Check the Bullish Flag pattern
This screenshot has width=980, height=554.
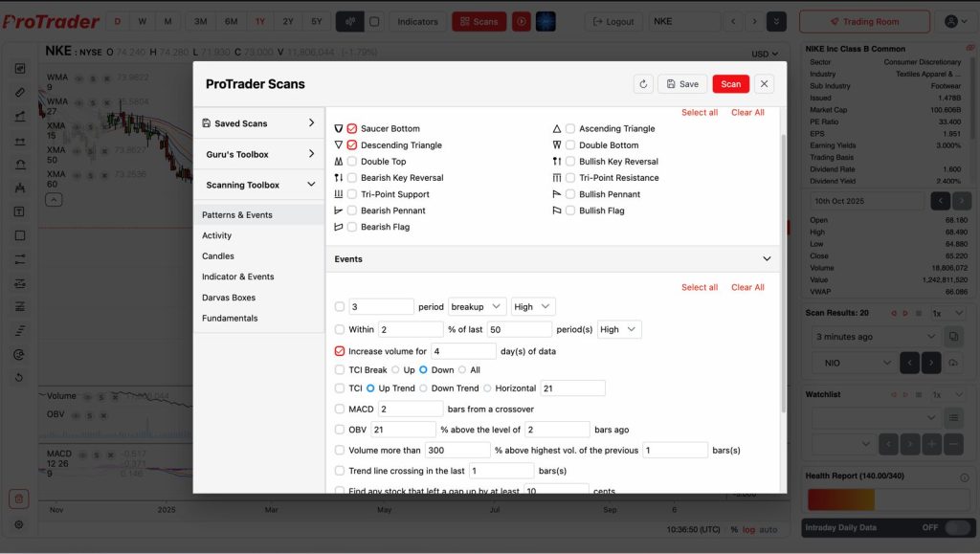pos(570,211)
